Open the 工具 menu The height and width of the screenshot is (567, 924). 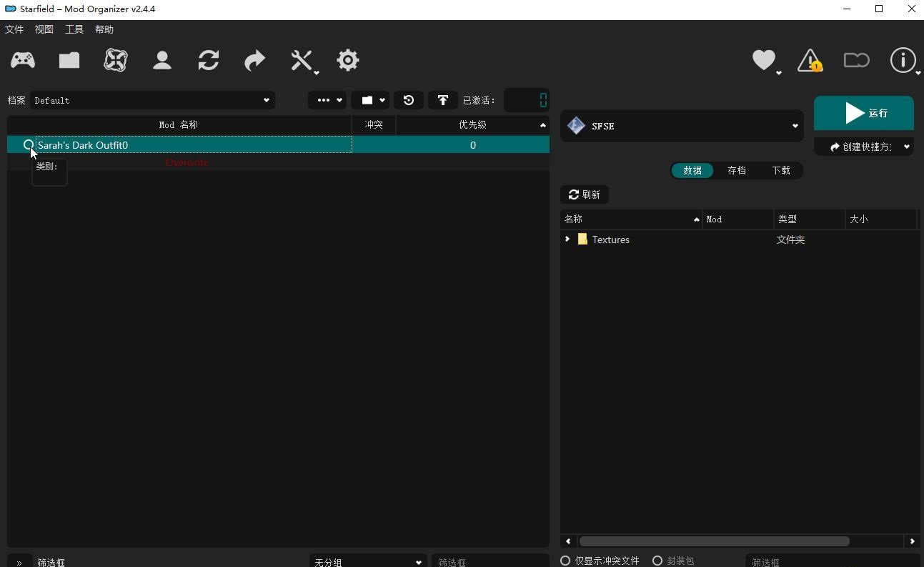[74, 29]
